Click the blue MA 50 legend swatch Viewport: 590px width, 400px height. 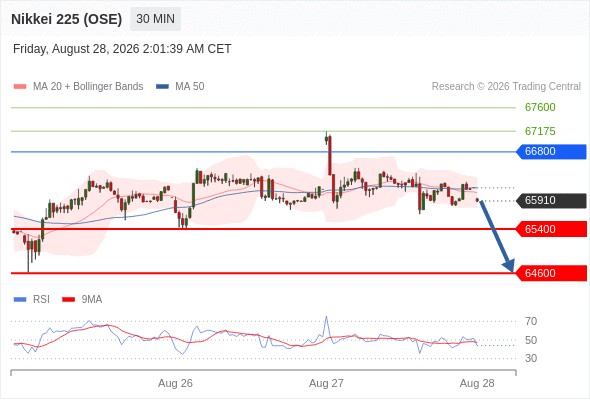(x=162, y=87)
